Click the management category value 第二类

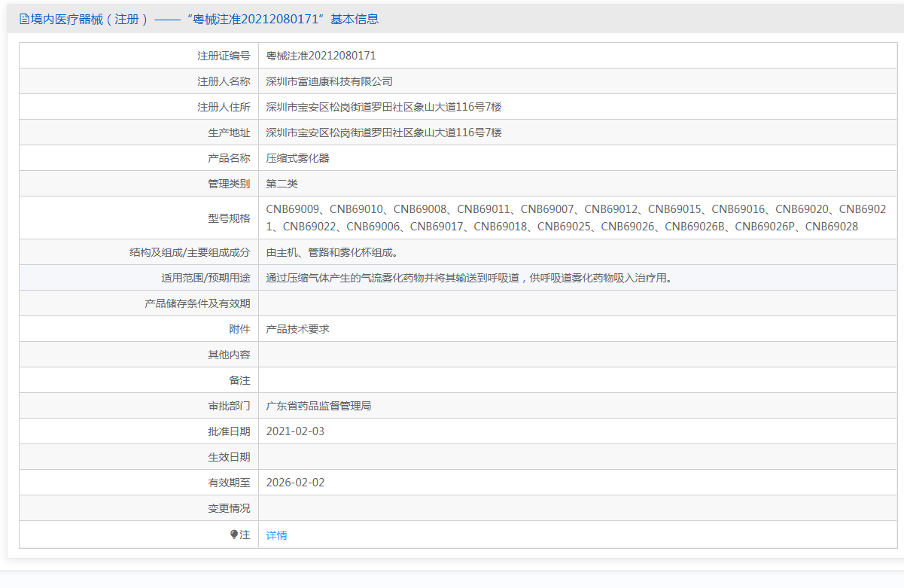point(282,184)
